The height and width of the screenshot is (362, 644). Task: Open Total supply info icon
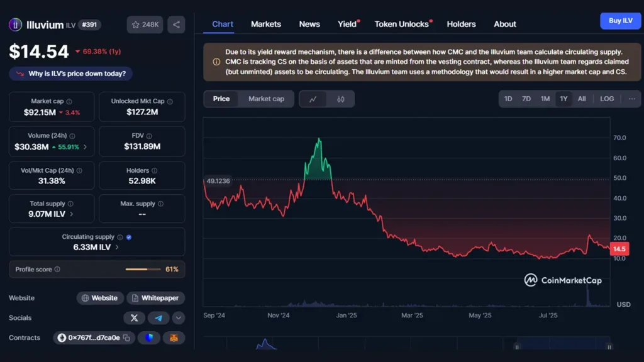pyautogui.click(x=70, y=204)
